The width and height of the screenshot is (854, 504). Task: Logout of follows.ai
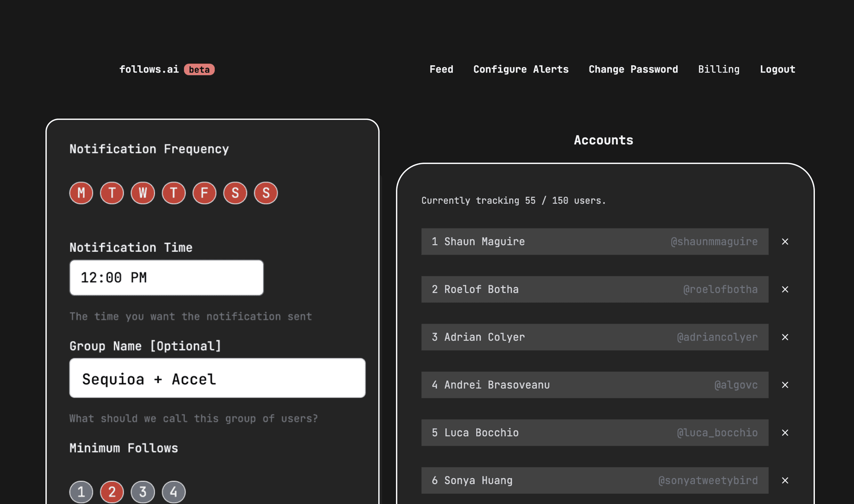[x=777, y=69]
